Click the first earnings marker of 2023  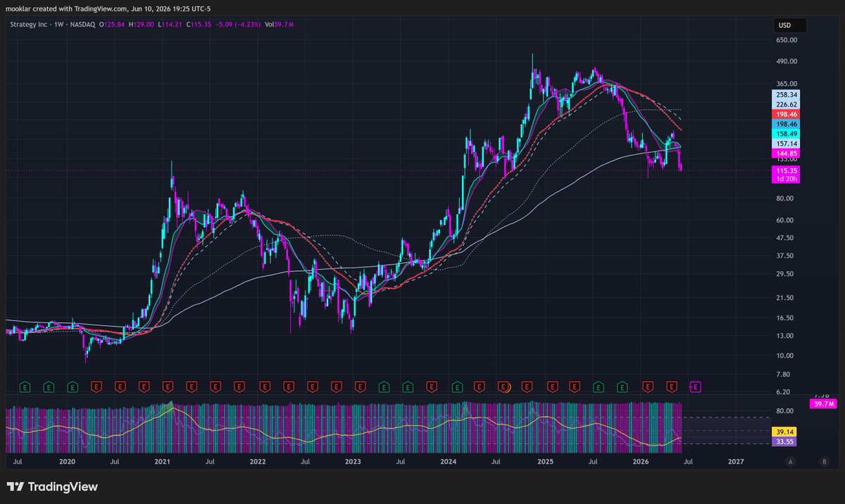pos(360,386)
